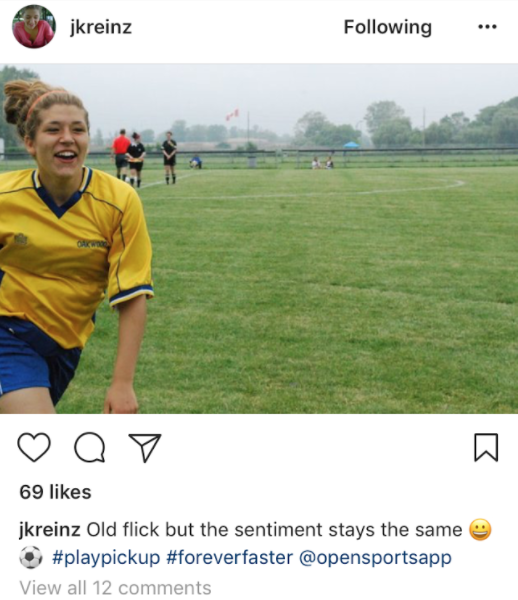The height and width of the screenshot is (600, 518).
Task: View the 69 likes list
Action: 55,492
